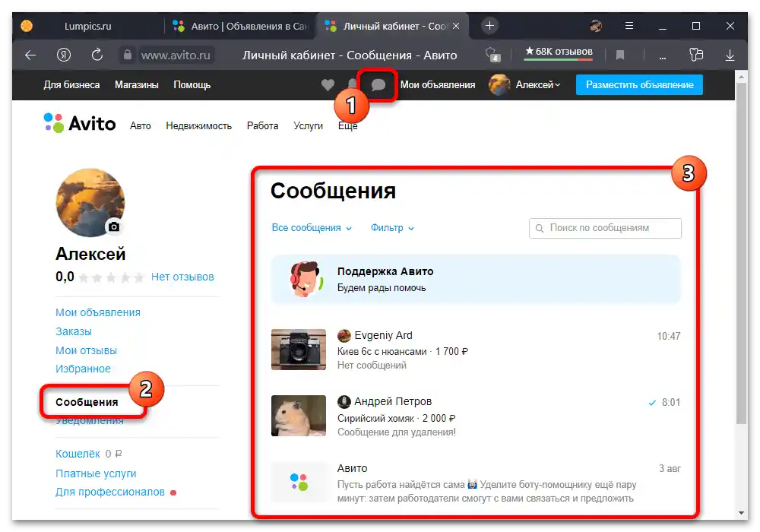Open sidebar Сообщения item

click(x=87, y=402)
